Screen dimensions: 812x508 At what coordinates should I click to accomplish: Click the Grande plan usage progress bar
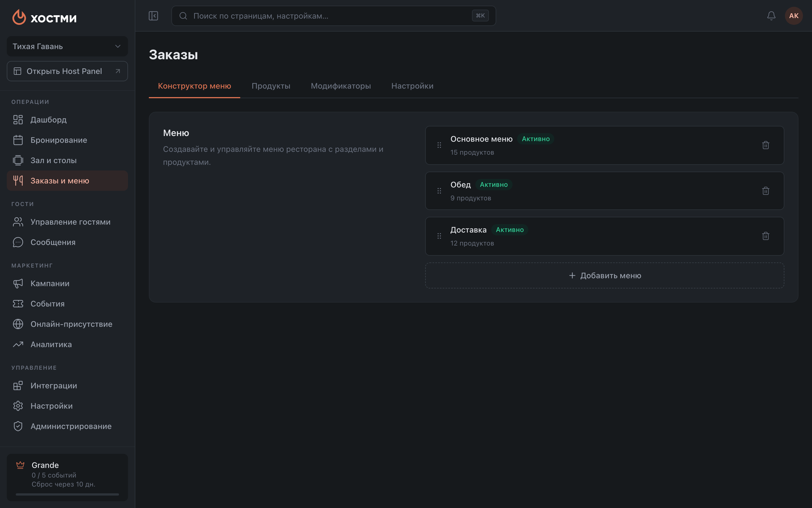click(67, 494)
